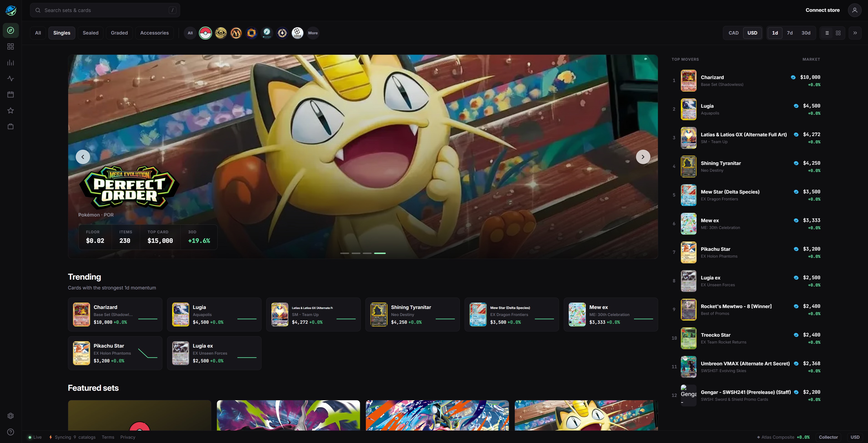Select the Accessories tab
The image size is (868, 443).
click(154, 33)
